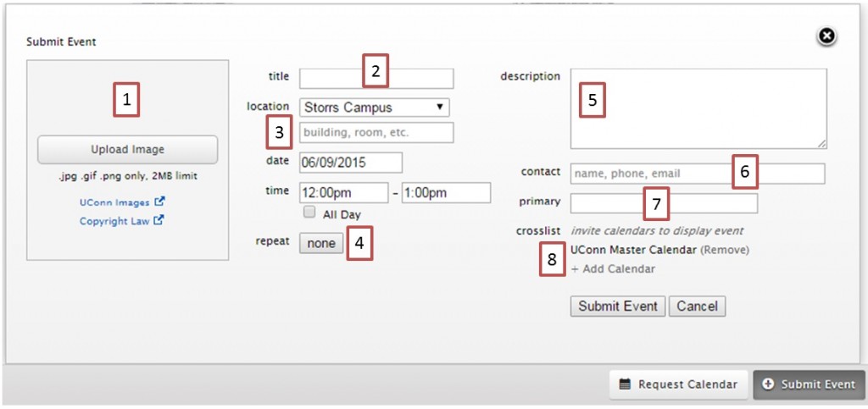
Task: Click the external-link icon beside UConn Images
Action: click(159, 202)
